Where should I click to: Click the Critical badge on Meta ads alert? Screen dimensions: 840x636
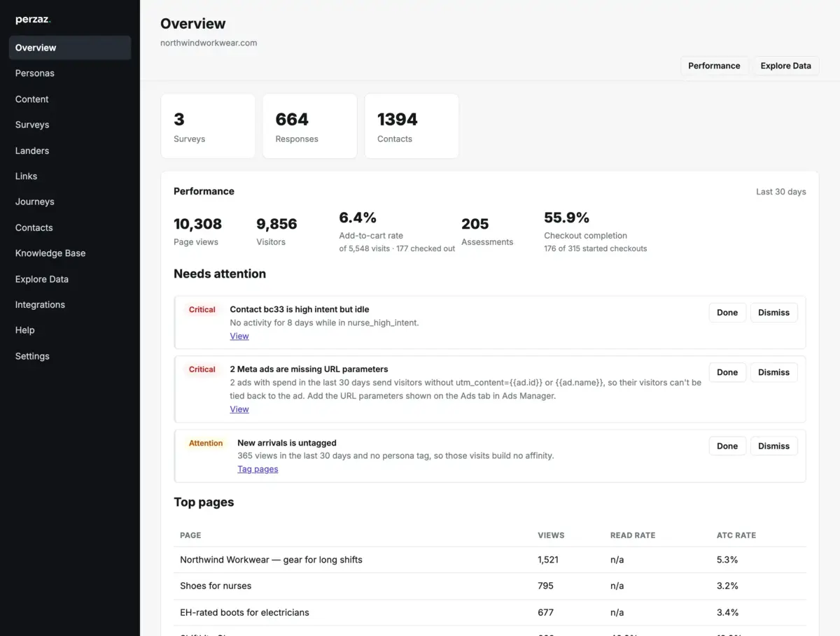point(202,369)
